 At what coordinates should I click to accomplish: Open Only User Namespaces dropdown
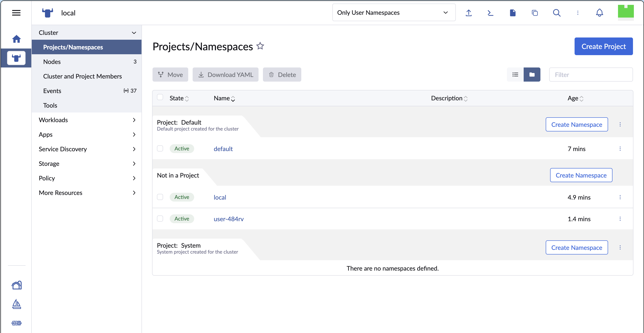coord(394,13)
